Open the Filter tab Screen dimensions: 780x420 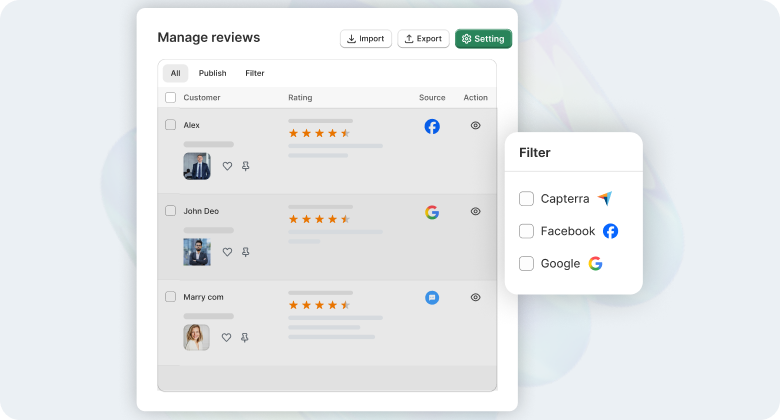255,73
